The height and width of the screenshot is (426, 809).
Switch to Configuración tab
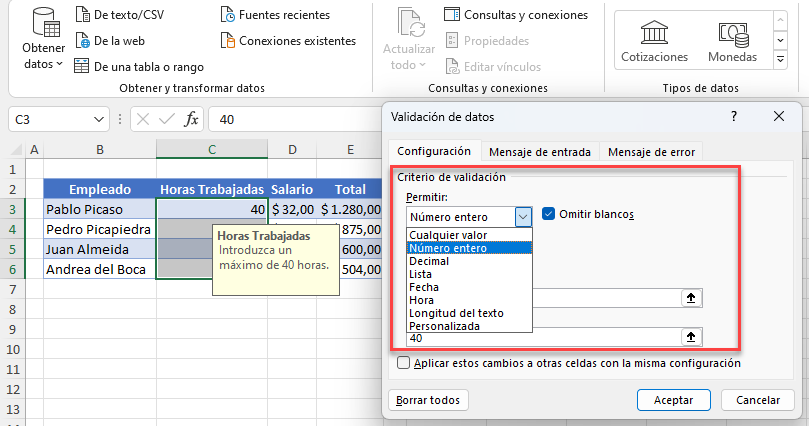click(x=434, y=151)
